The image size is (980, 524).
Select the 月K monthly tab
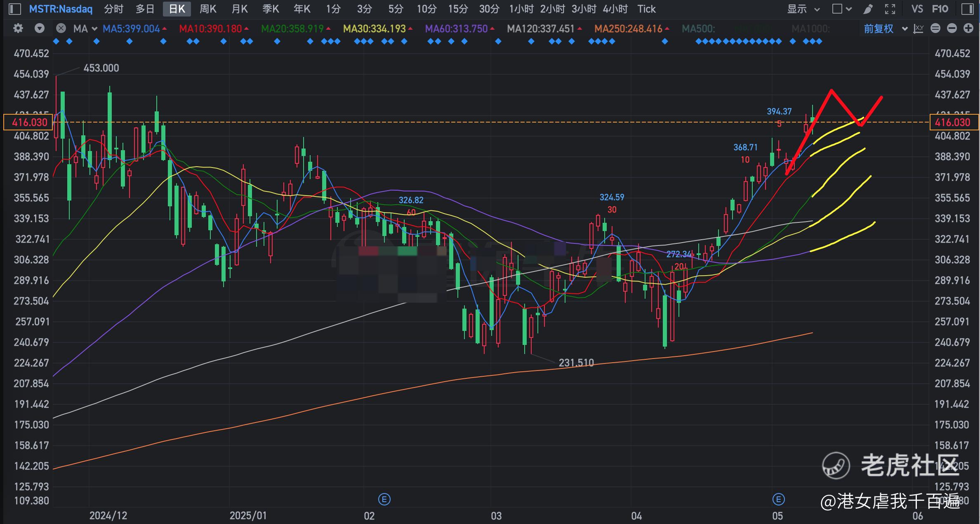(x=239, y=9)
